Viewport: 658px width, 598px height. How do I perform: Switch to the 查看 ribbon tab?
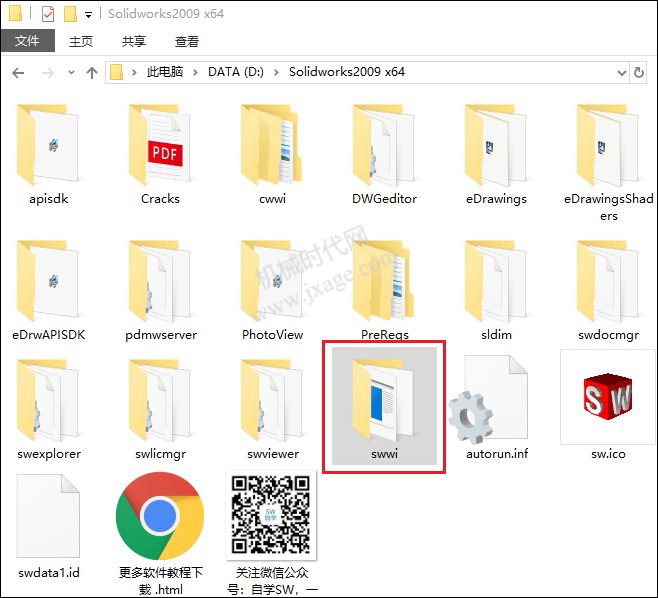click(x=187, y=41)
